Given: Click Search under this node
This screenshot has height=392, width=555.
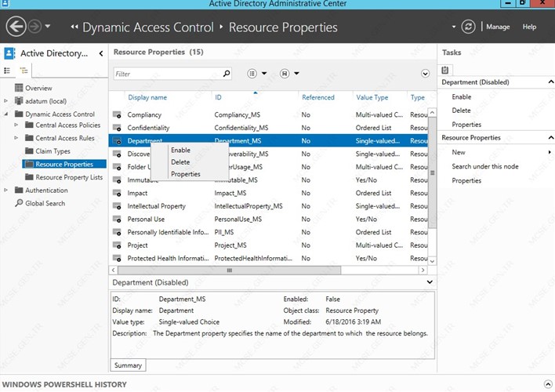Looking at the screenshot, I should 485,166.
